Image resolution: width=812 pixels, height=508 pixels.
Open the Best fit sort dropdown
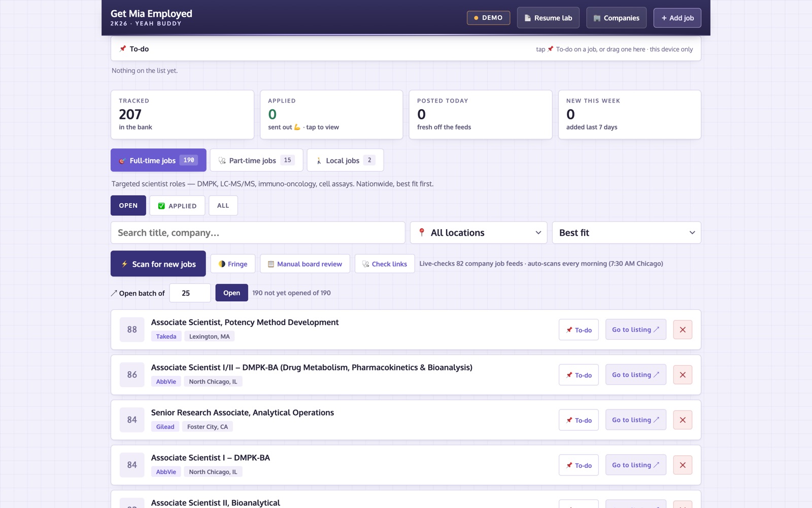[x=626, y=233]
